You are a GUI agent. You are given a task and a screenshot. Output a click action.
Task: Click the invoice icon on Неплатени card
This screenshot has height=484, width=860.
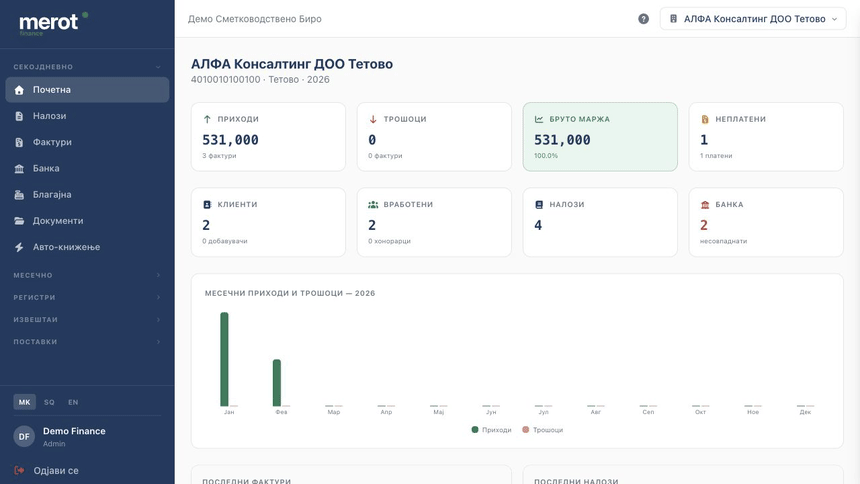click(x=705, y=119)
